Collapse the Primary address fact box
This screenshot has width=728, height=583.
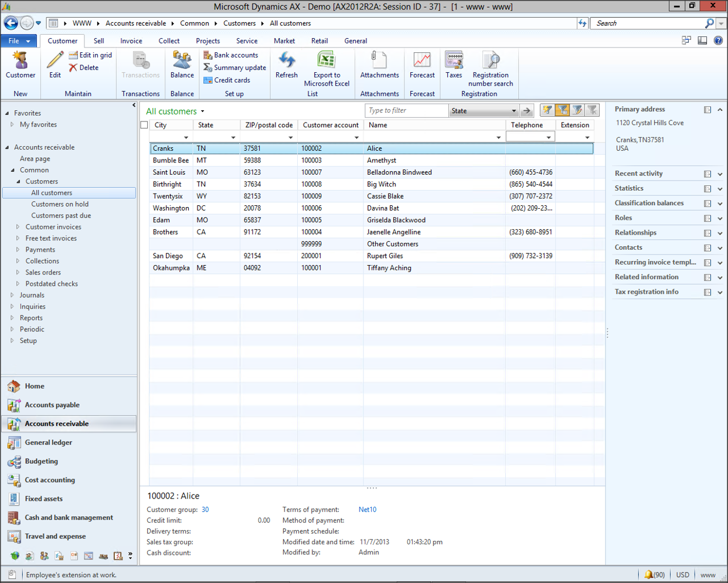pos(720,110)
